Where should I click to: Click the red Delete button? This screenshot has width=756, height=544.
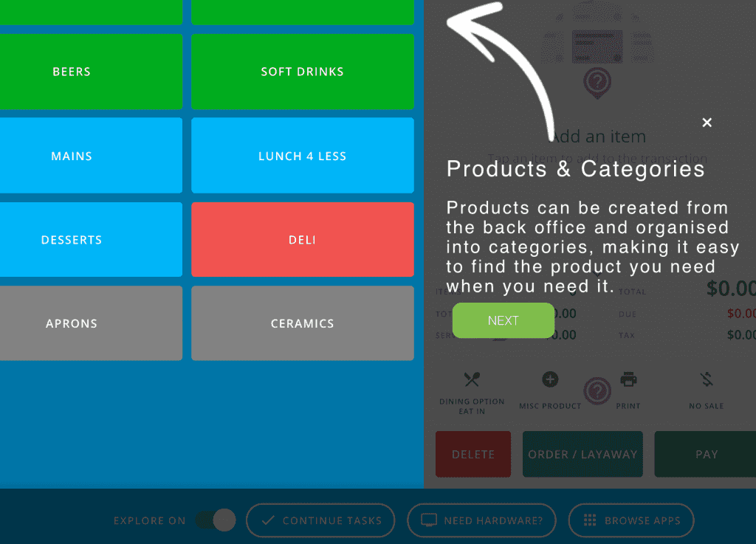(473, 454)
